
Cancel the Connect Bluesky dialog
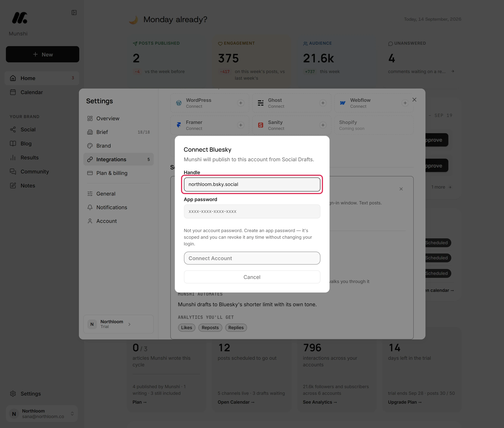pos(252,277)
